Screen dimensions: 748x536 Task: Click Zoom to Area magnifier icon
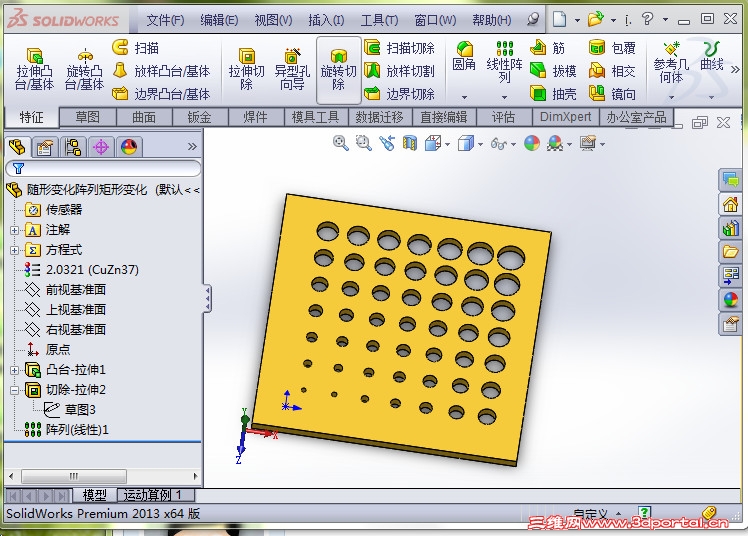coord(364,143)
